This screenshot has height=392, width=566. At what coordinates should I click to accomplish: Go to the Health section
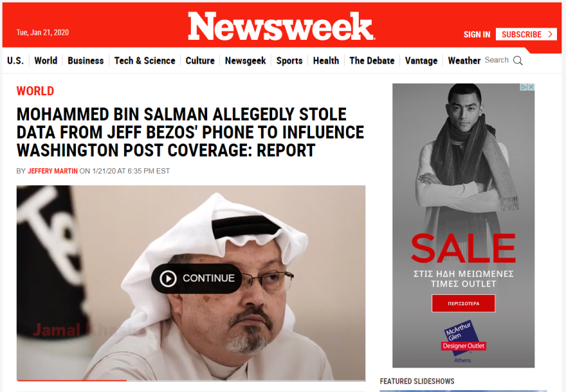point(326,60)
